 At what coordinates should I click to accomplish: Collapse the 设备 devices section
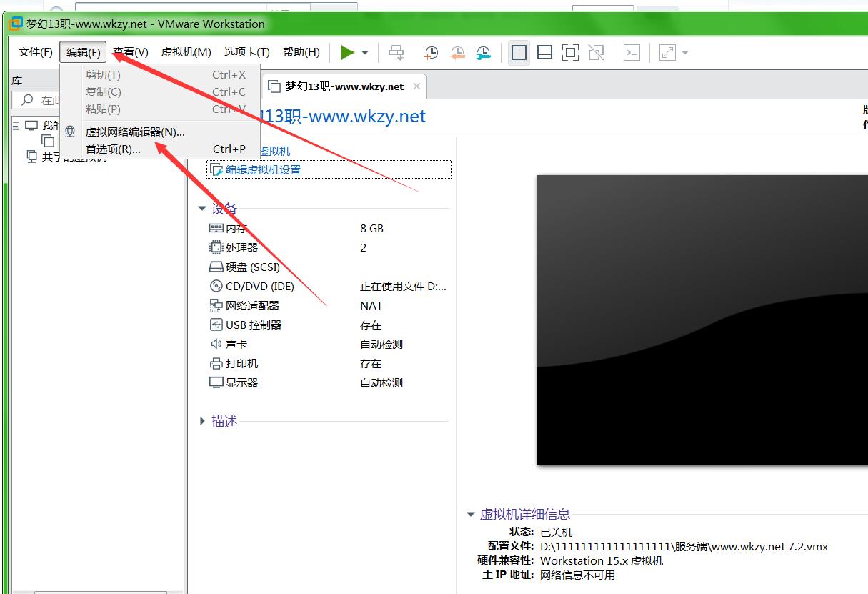[203, 209]
